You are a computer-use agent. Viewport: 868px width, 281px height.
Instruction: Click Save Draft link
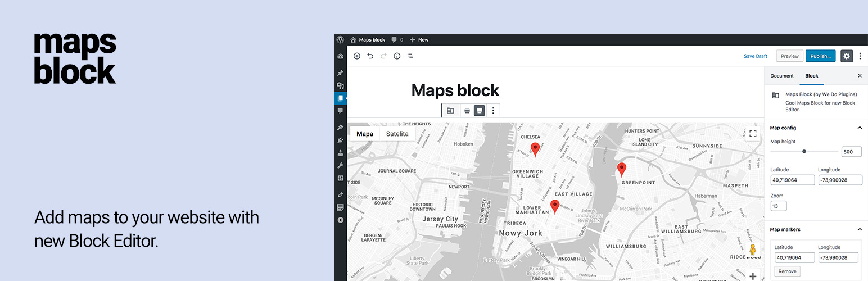[756, 56]
